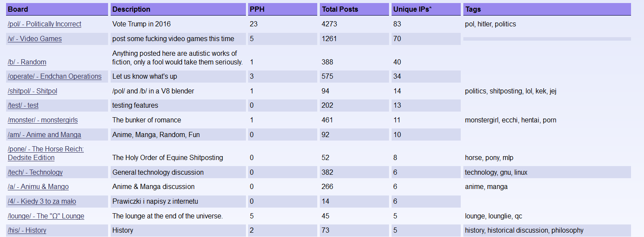The height and width of the screenshot is (237, 644).
Task: Open the /am/ Anime and Manga board
Action: (44, 135)
